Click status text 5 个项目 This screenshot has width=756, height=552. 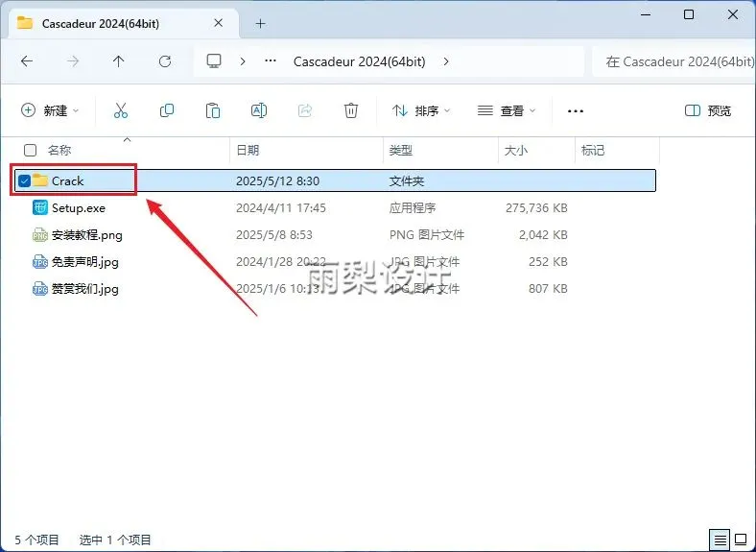coord(36,540)
